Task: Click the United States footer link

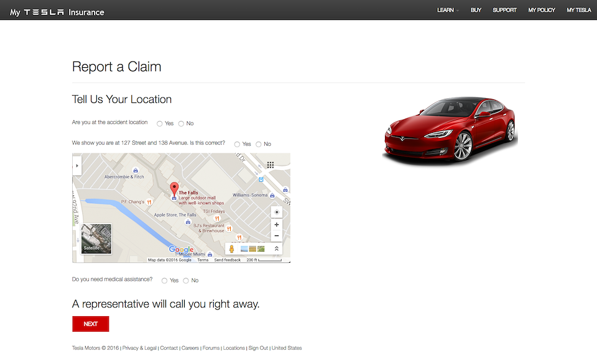Action: 287,348
